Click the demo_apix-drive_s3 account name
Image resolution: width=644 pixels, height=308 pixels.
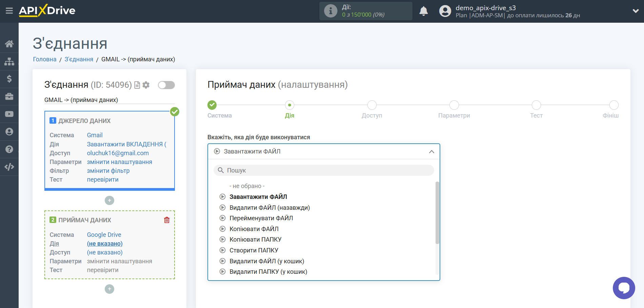[x=486, y=8]
